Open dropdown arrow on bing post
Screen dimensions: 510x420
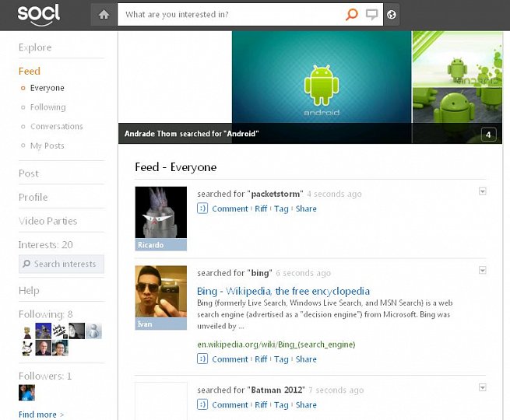point(483,270)
